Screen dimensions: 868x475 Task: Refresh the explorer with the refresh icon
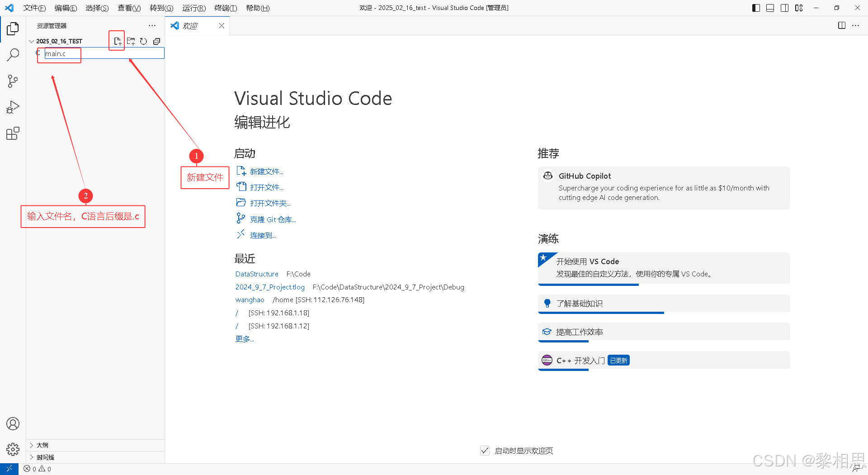[x=143, y=41]
